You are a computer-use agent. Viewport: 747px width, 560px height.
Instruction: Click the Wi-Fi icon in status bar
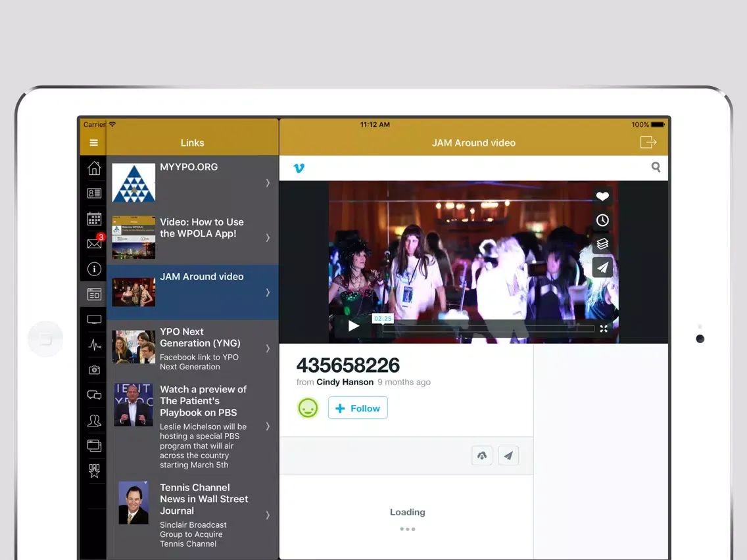pos(112,124)
